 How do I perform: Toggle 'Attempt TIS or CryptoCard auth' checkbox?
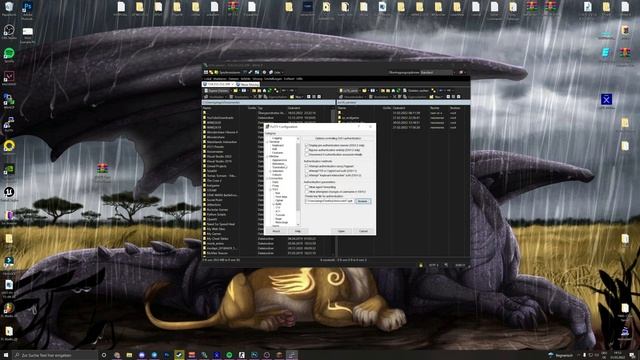click(307, 171)
